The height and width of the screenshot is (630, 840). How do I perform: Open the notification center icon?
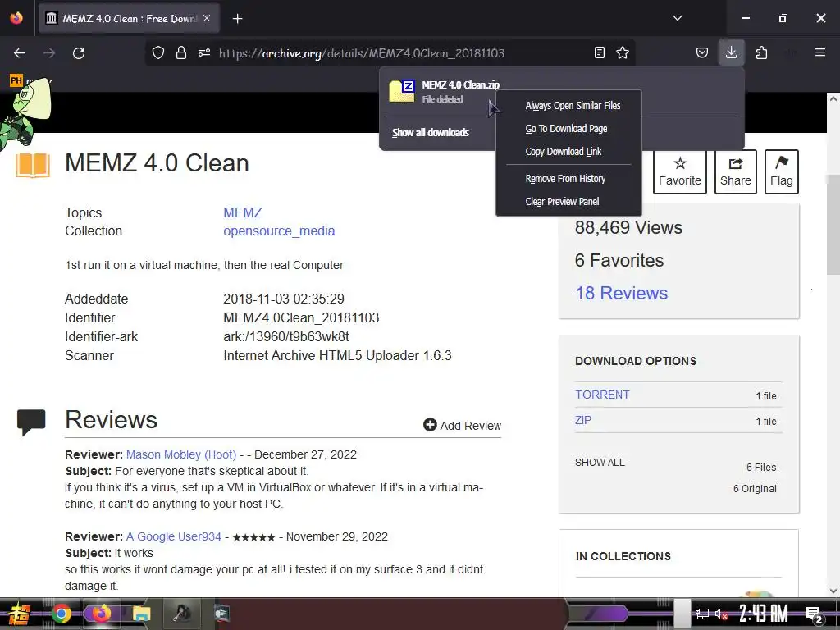(814, 614)
